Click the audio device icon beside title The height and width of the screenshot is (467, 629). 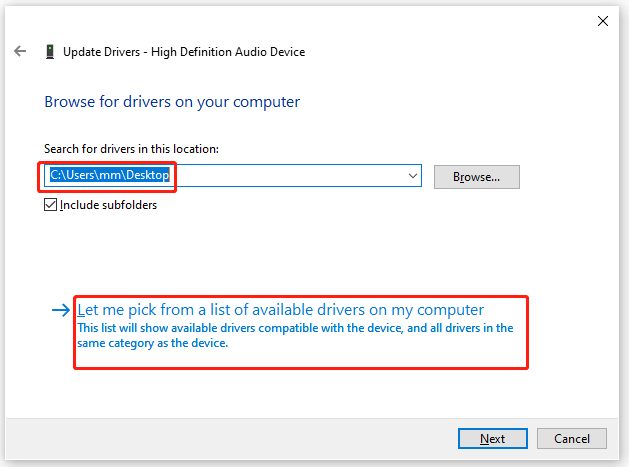tap(50, 52)
